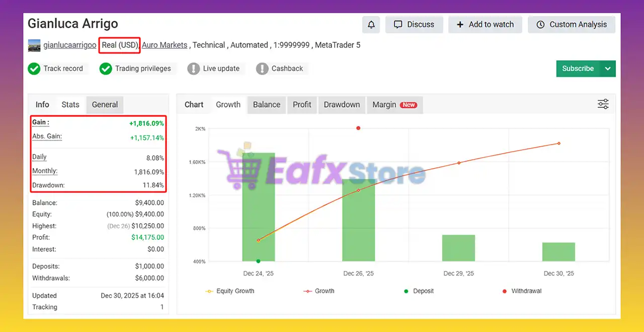Screen dimensions: 644x332
Task: Click the Add to watch button
Action: 485,24
